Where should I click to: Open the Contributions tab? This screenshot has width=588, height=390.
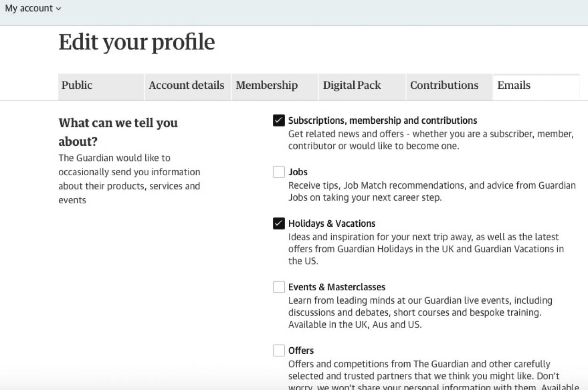click(x=444, y=86)
